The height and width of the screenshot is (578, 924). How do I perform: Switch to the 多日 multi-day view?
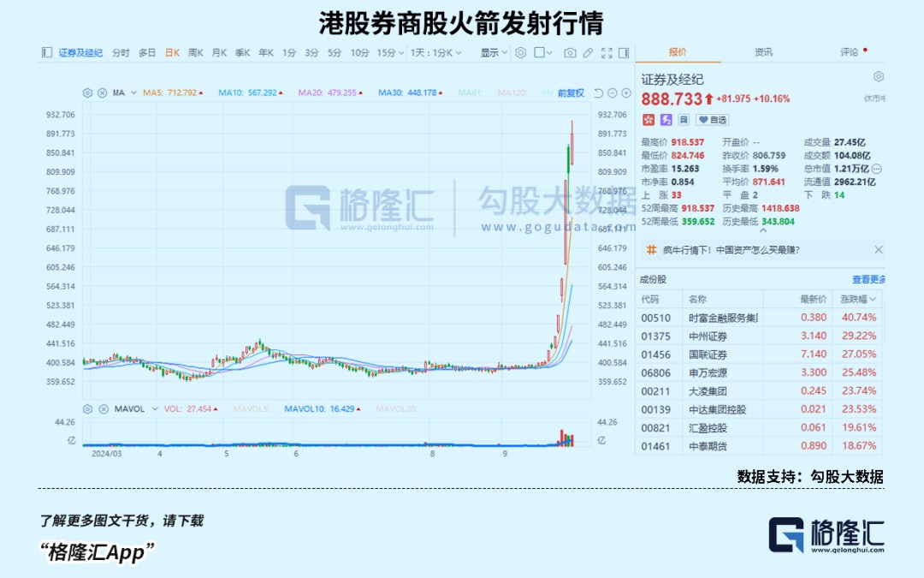147,52
